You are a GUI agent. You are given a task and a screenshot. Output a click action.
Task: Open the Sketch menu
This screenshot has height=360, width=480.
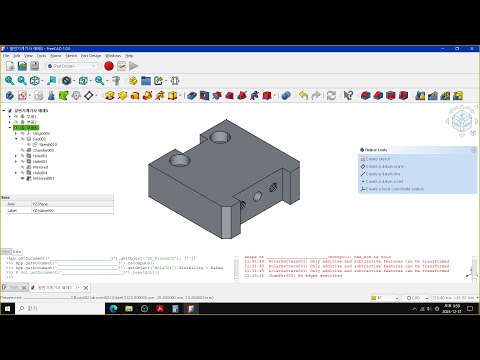71,56
